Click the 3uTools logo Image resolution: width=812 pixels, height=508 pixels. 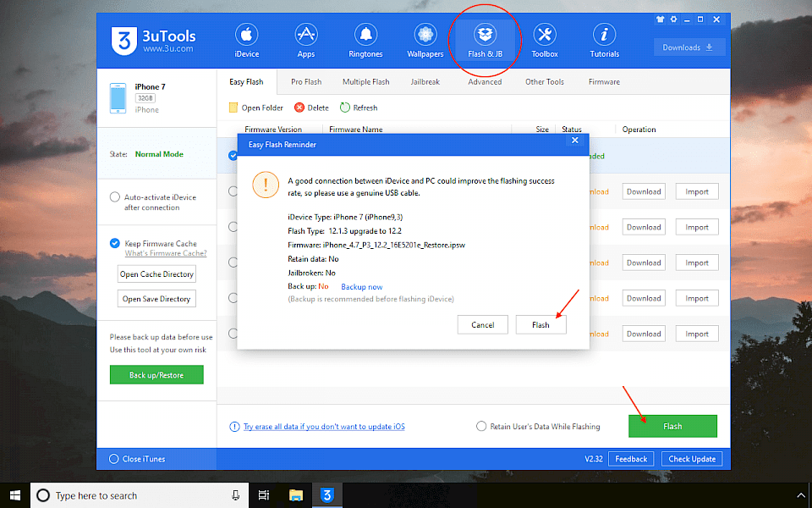click(x=154, y=41)
